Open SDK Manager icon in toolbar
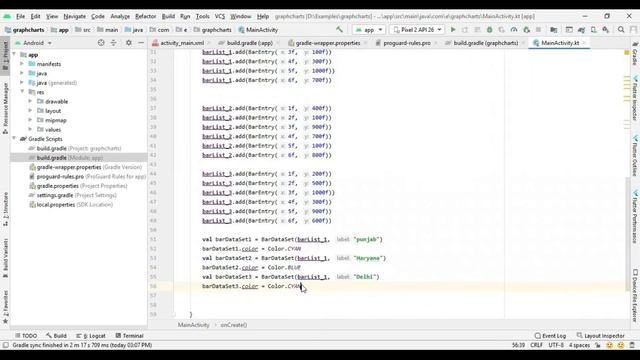 (x=606, y=30)
